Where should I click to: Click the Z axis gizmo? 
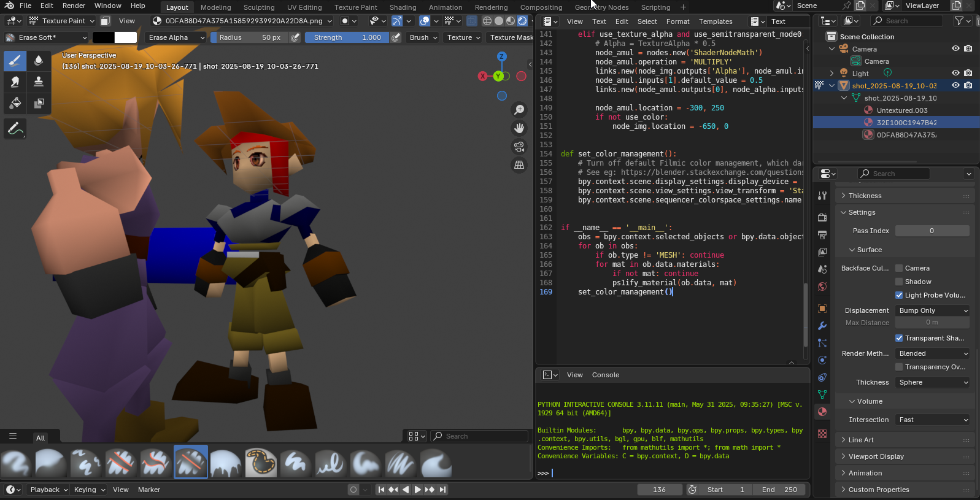tap(501, 56)
